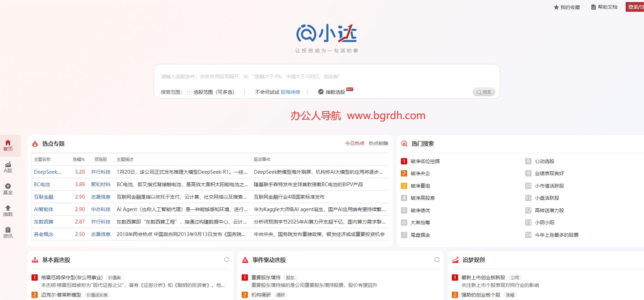This screenshot has width=644, height=300.
Task: Open the AI智能体 topic link
Action: [44, 209]
